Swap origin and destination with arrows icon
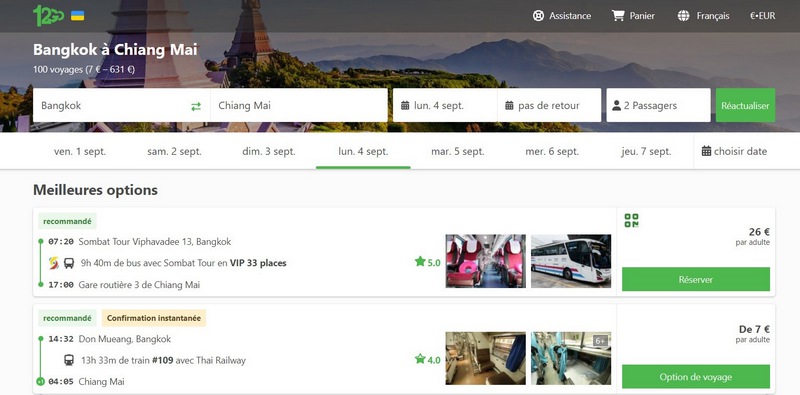 click(196, 106)
